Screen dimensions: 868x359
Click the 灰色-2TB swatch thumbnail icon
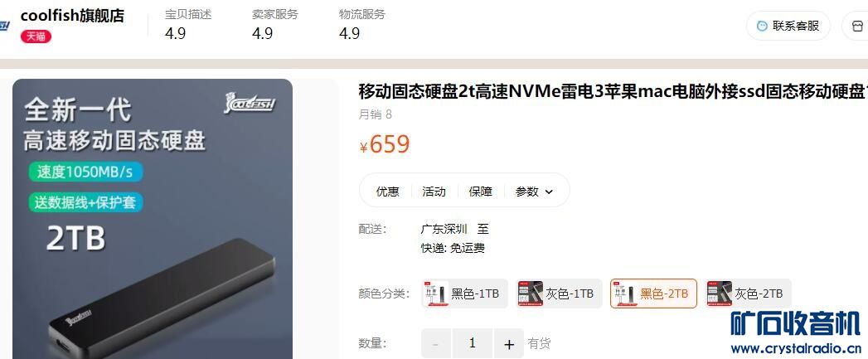[x=719, y=293]
